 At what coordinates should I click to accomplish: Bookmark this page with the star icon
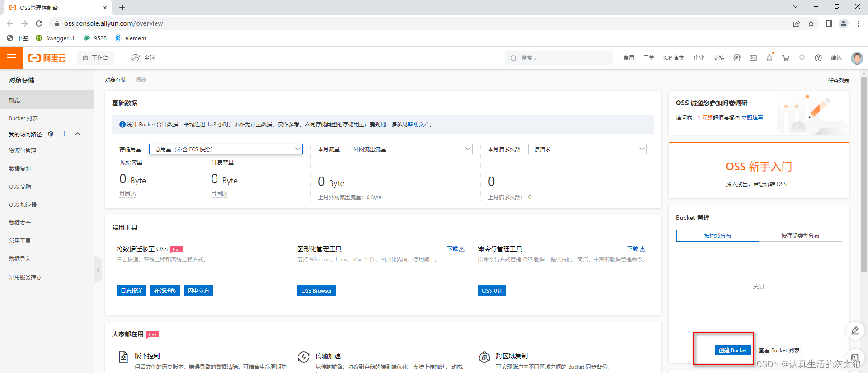[x=811, y=23]
